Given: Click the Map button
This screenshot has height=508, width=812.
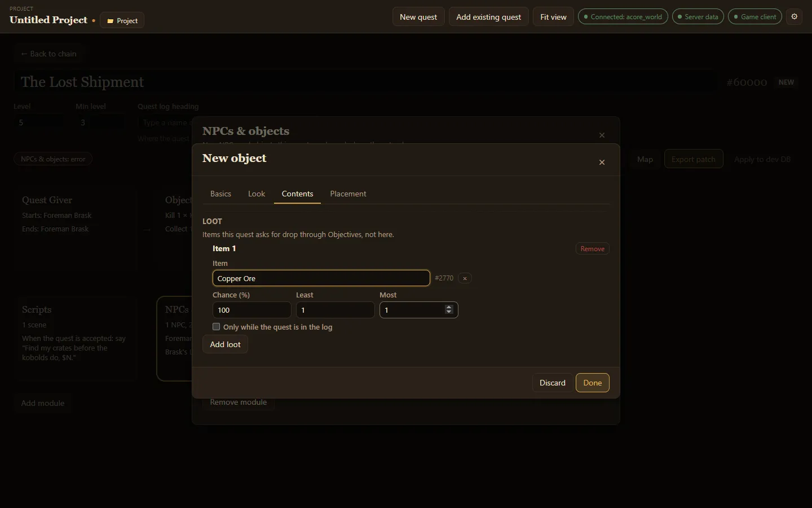Looking at the screenshot, I should (645, 159).
